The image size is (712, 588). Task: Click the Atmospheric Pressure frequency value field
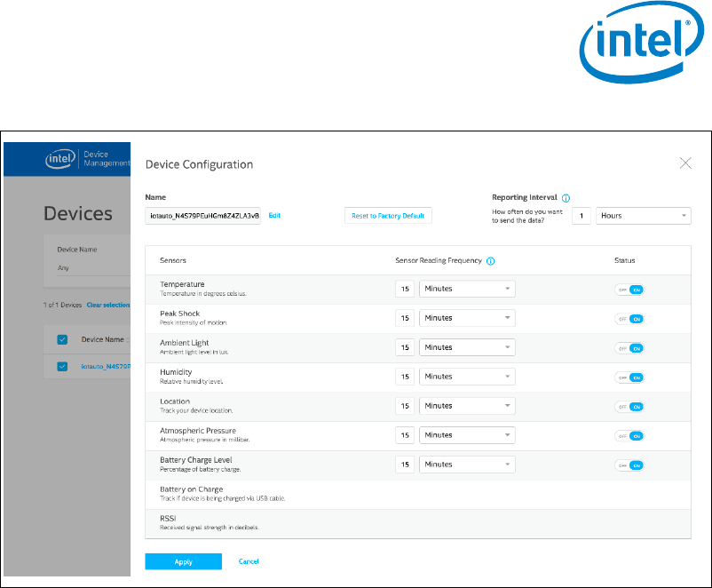[x=405, y=435]
